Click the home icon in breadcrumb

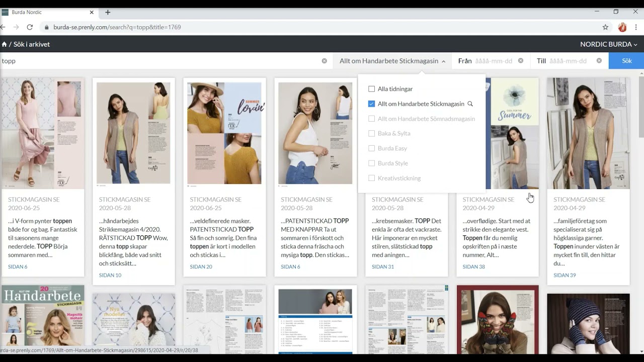click(x=4, y=44)
